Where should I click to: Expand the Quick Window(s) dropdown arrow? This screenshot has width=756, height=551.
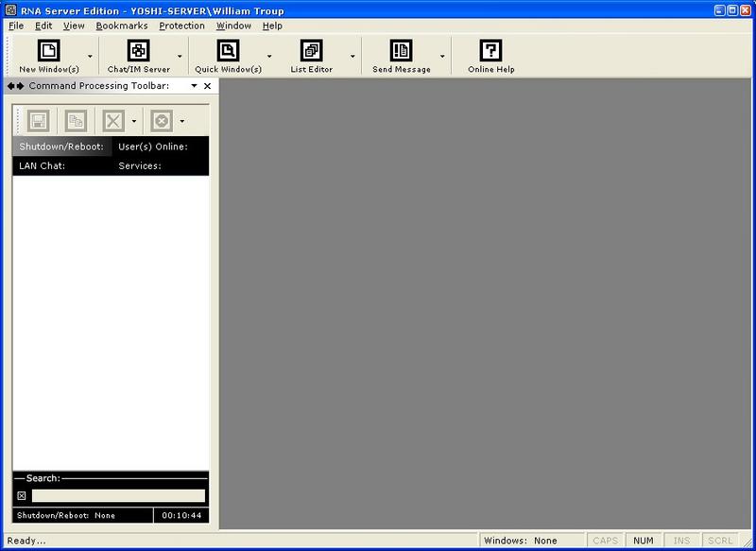[x=269, y=57]
